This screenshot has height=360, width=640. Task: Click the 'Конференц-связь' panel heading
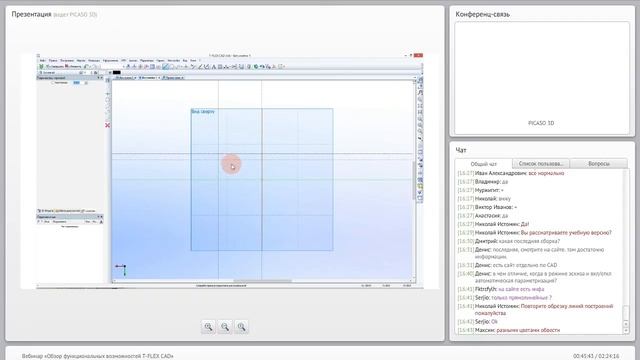(x=482, y=14)
